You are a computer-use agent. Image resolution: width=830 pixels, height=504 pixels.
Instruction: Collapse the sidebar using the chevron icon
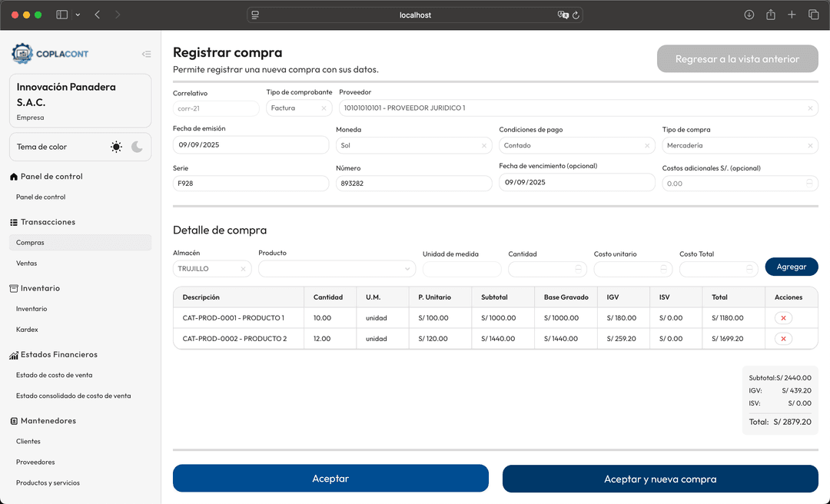[147, 54]
